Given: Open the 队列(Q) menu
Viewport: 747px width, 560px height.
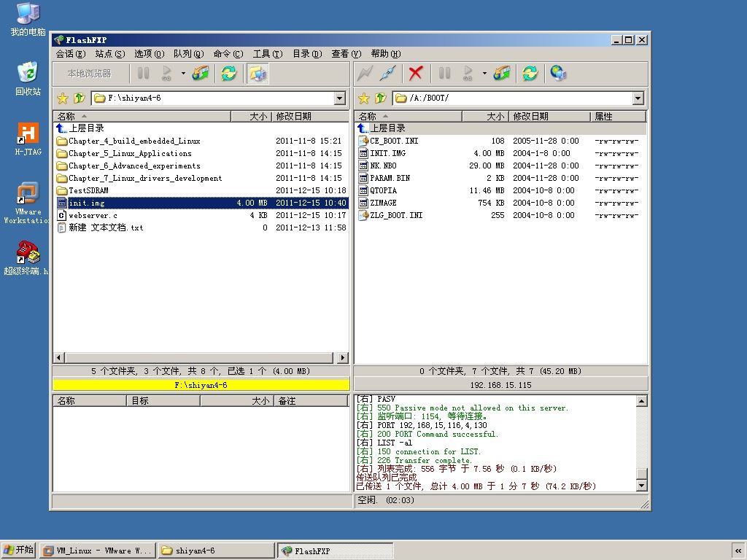Looking at the screenshot, I should coord(189,54).
